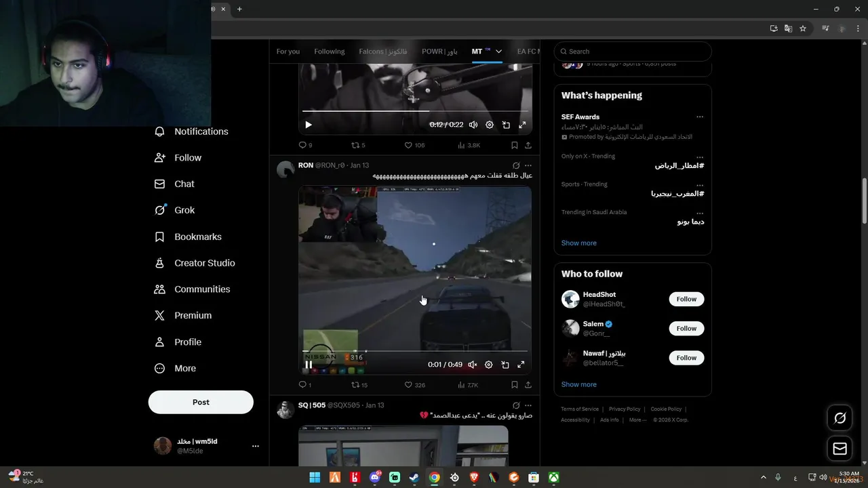The height and width of the screenshot is (488, 868).
Task: Follow HeadShot in Who to follow
Action: (686, 299)
